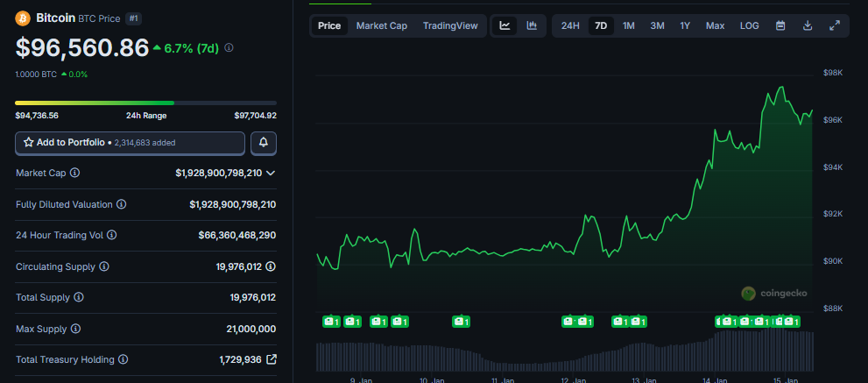
Task: Switch to the Price chart tab
Action: pyautogui.click(x=329, y=26)
